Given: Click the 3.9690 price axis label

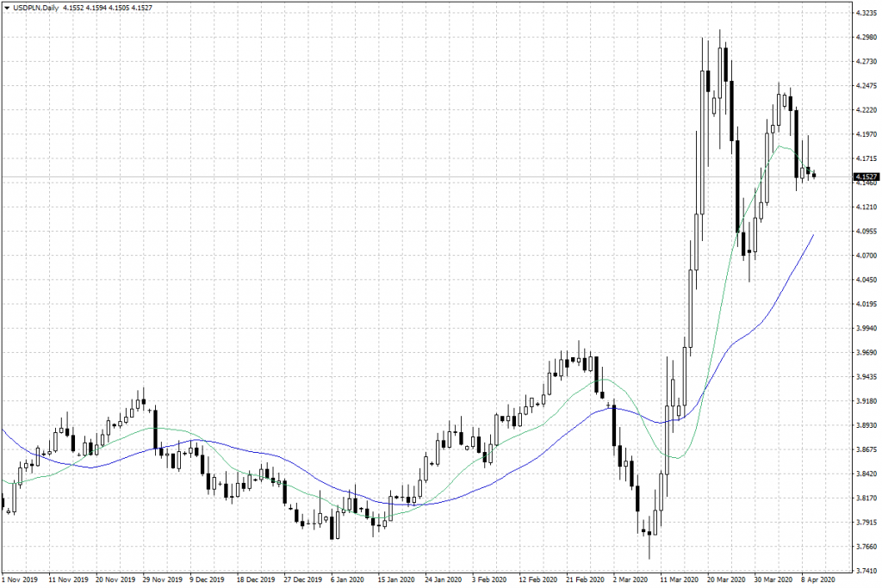Looking at the screenshot, I should 866,353.
